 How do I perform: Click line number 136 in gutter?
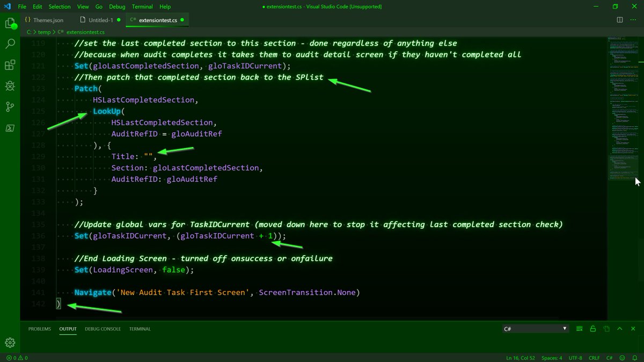point(38,236)
